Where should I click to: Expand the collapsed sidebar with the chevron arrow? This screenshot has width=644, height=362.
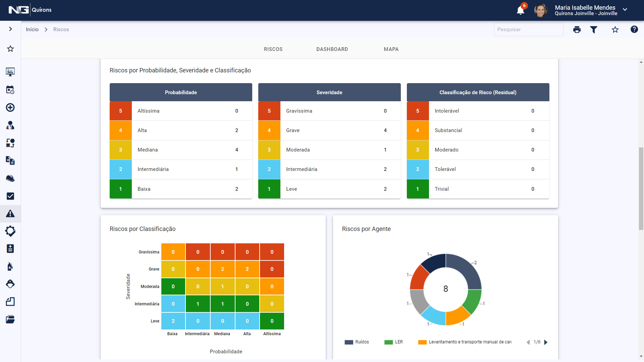pyautogui.click(x=10, y=28)
